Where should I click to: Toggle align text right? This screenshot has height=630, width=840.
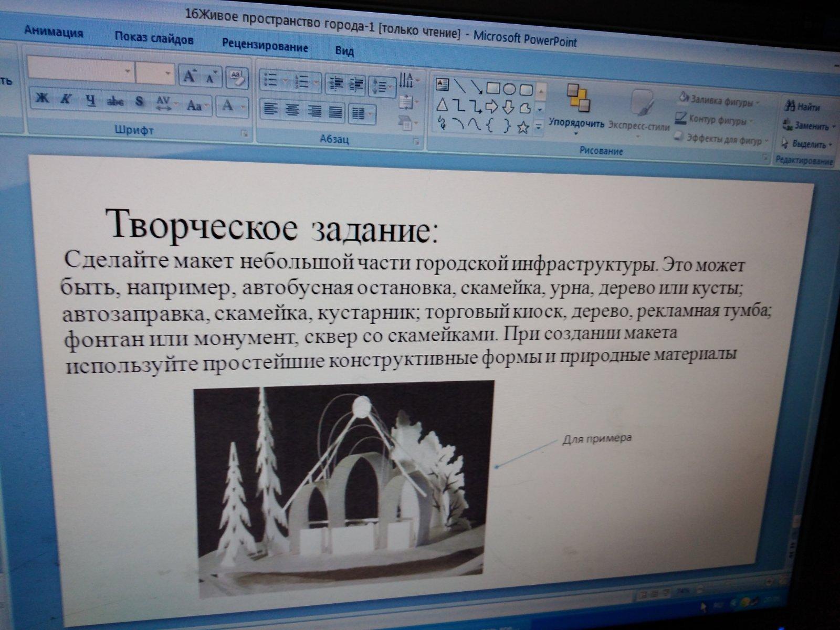tap(314, 111)
